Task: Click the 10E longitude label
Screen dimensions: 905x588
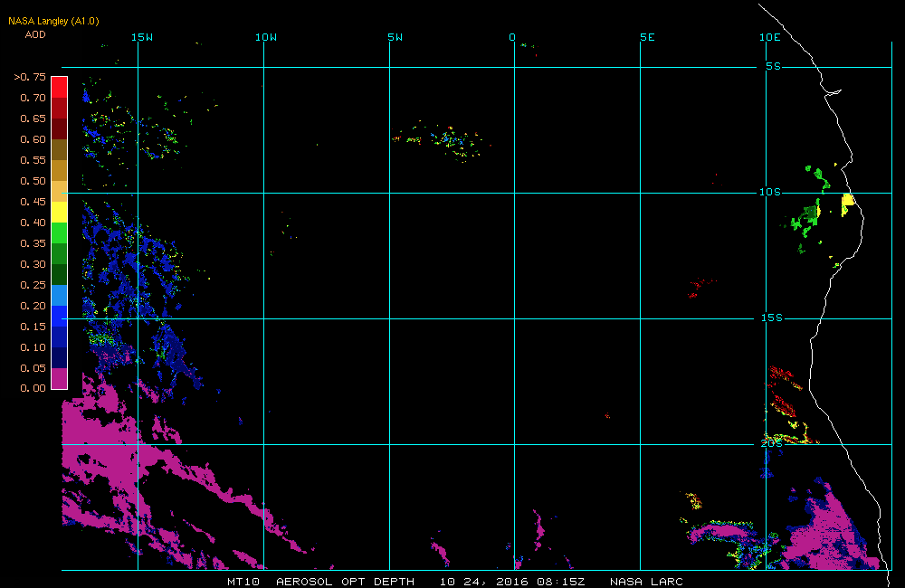Action: point(770,37)
